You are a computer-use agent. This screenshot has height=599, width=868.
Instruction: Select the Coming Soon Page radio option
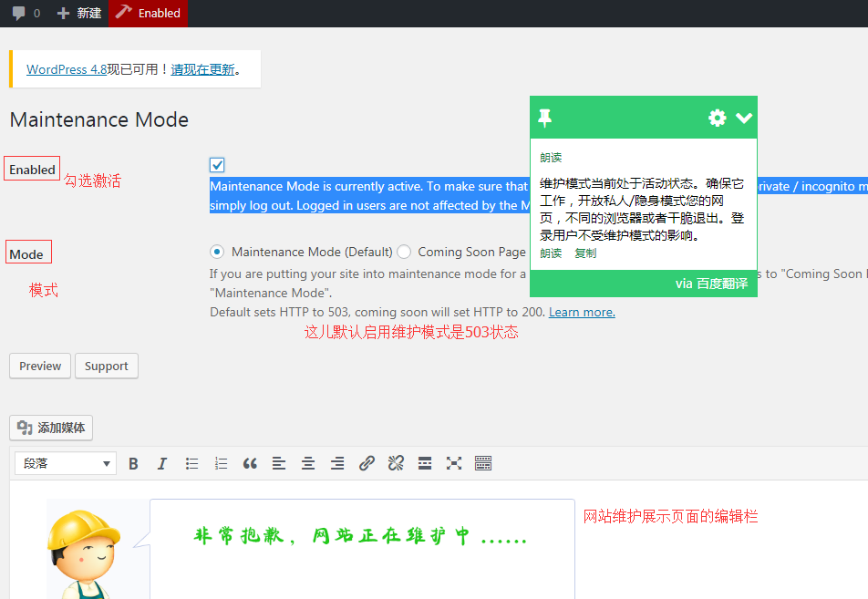coord(404,252)
